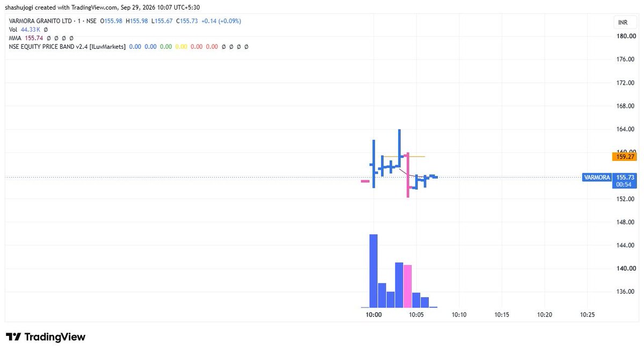The height and width of the screenshot is (352, 644).
Task: Click the 152.00 price axis label
Action: pyautogui.click(x=626, y=199)
